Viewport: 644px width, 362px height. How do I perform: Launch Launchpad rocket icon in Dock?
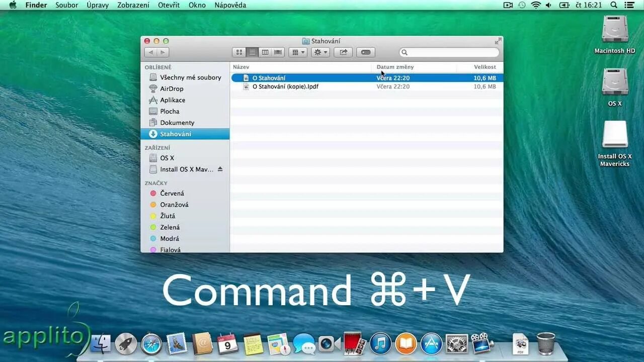pos(126,344)
